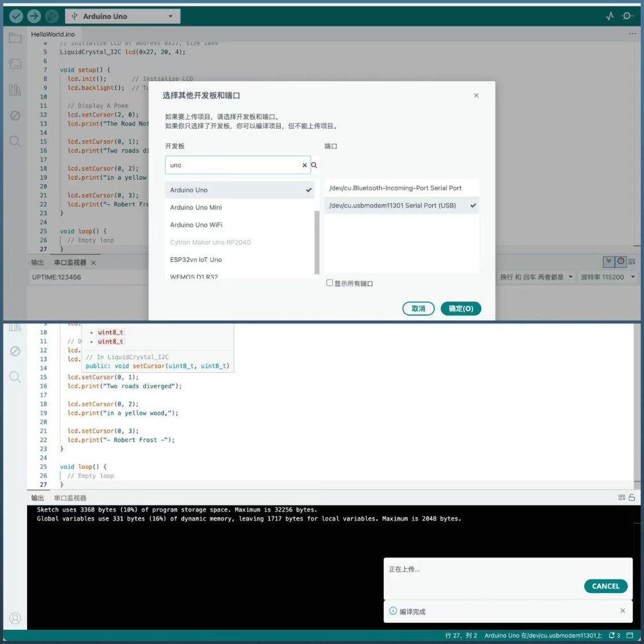Open the 换行 和 回车 两者都是 dropdown
644x644 pixels.
[x=536, y=277]
